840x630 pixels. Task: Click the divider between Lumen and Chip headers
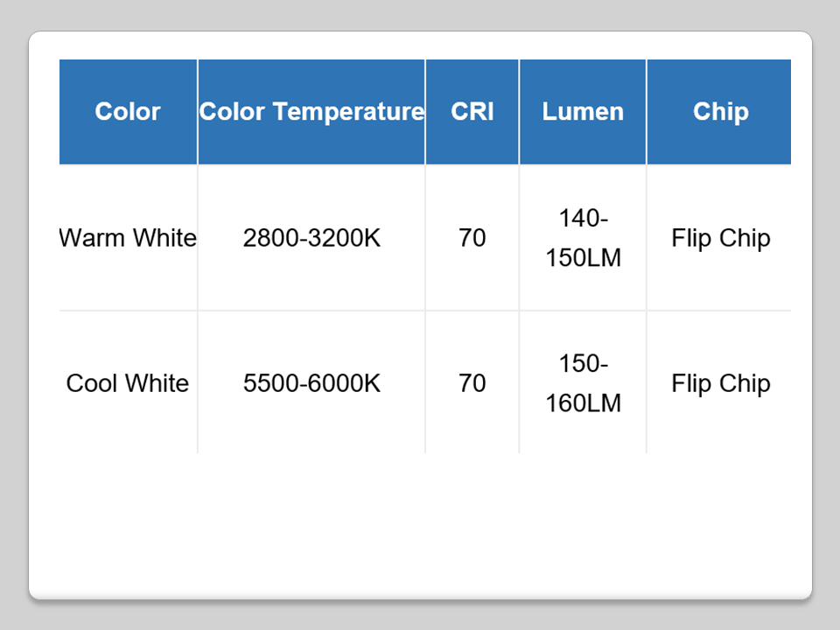coord(647,112)
